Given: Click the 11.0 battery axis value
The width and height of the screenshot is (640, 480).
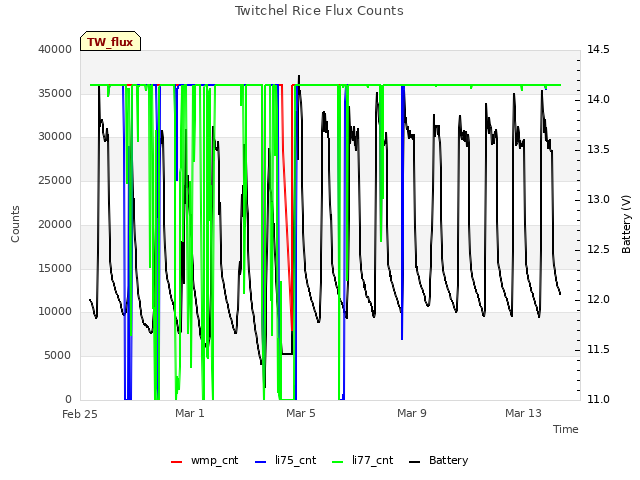Looking at the screenshot, I should (x=598, y=400).
